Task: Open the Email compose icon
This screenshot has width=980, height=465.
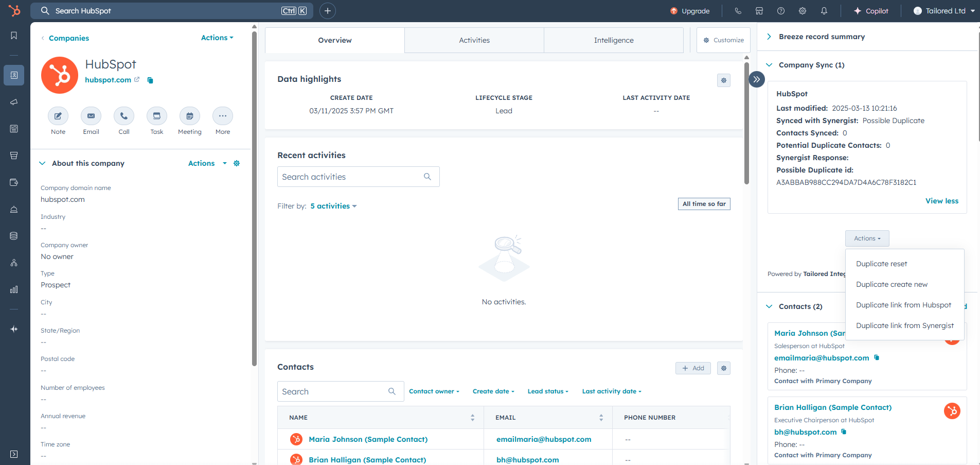Action: pyautogui.click(x=91, y=116)
